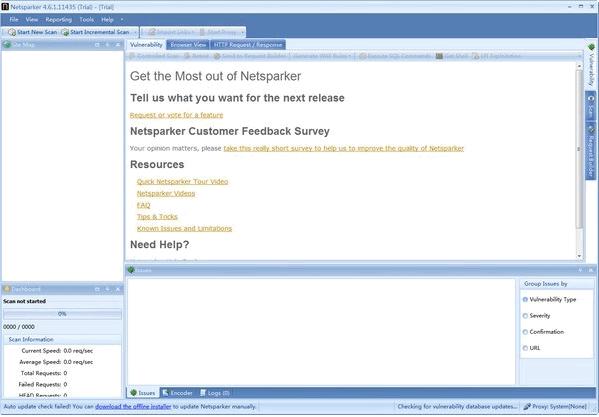Open the Reporting menu
This screenshot has height=417, width=599.
click(58, 19)
